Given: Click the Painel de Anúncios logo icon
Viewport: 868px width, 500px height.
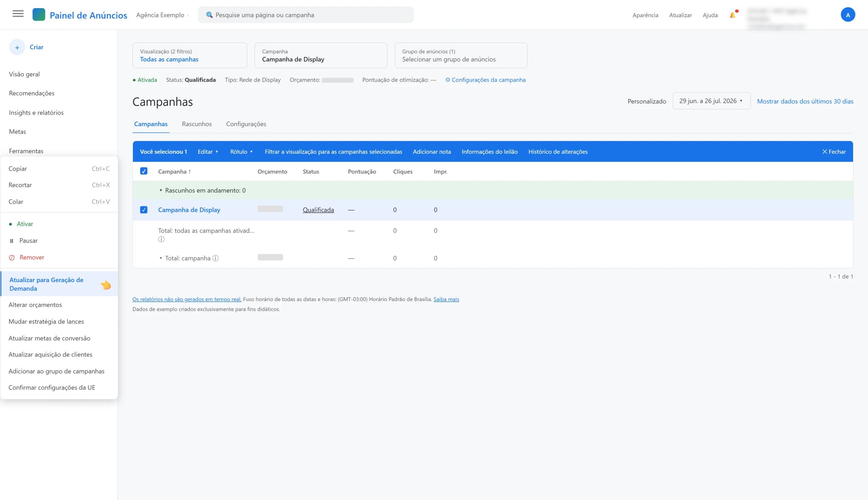Looking at the screenshot, I should pos(39,15).
